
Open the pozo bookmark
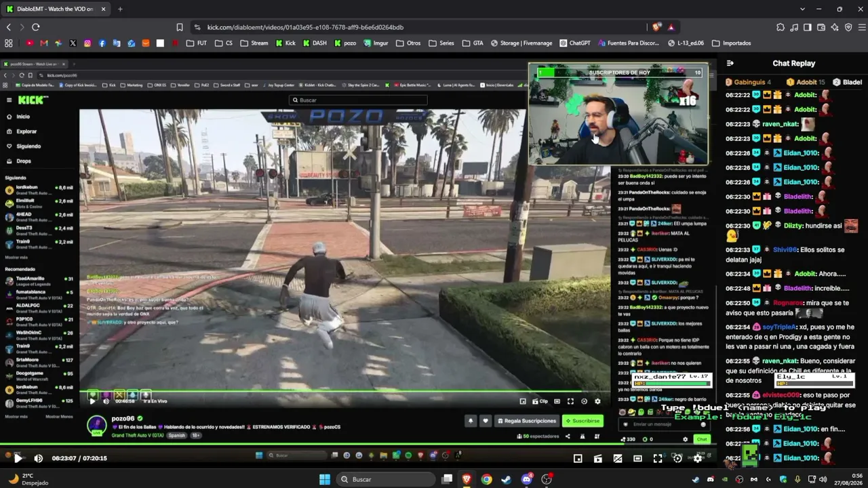(344, 43)
